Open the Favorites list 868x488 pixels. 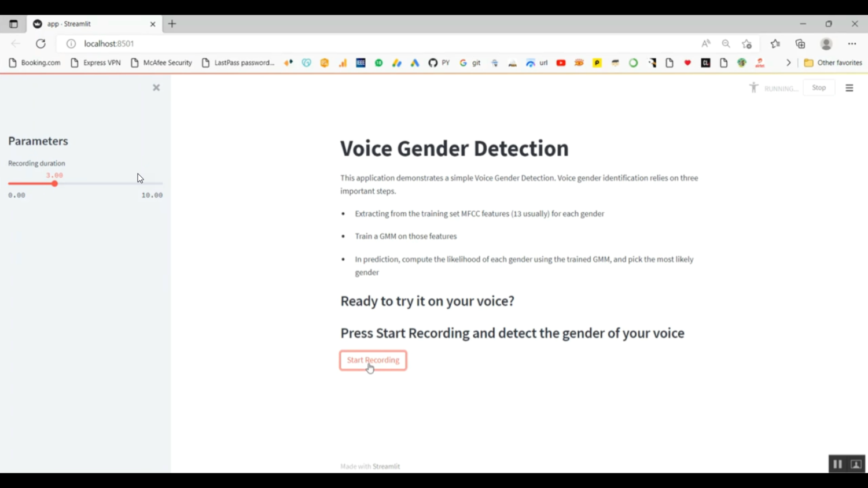(x=775, y=43)
